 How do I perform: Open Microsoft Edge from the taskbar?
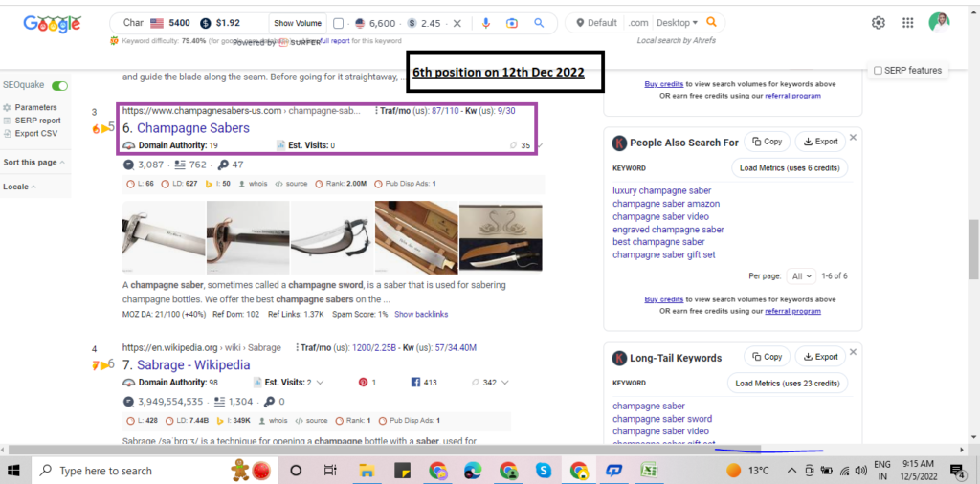click(473, 471)
